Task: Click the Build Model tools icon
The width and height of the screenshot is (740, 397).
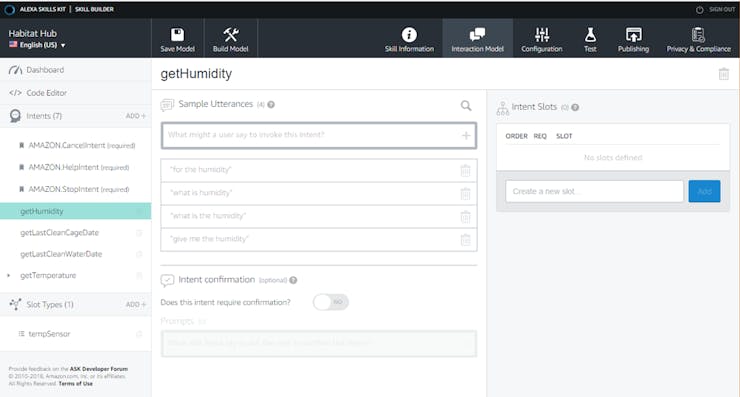Action: [230, 34]
